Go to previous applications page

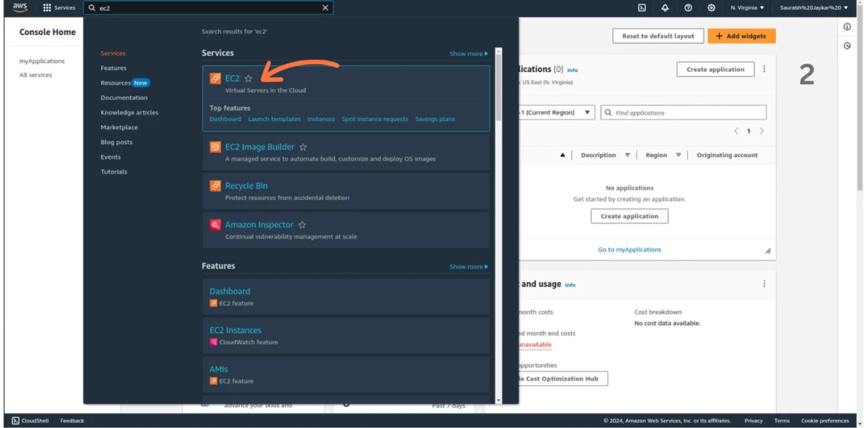[736, 131]
